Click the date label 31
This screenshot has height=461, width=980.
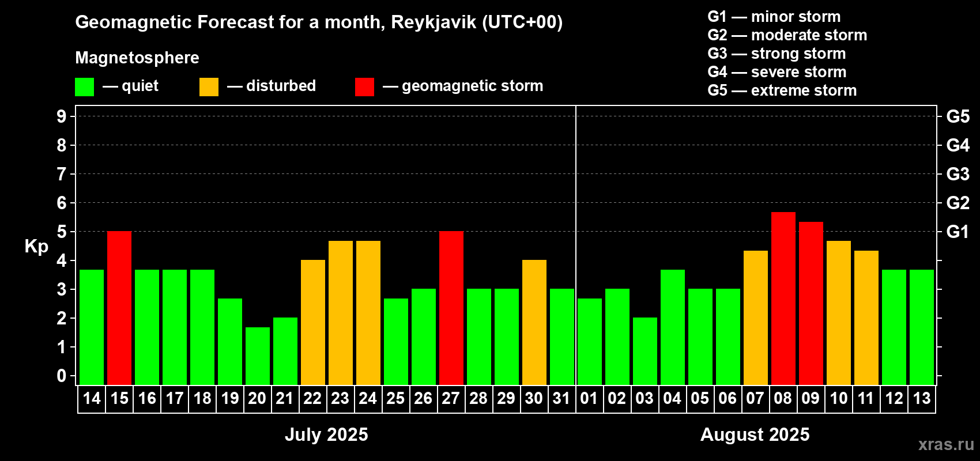(x=561, y=398)
